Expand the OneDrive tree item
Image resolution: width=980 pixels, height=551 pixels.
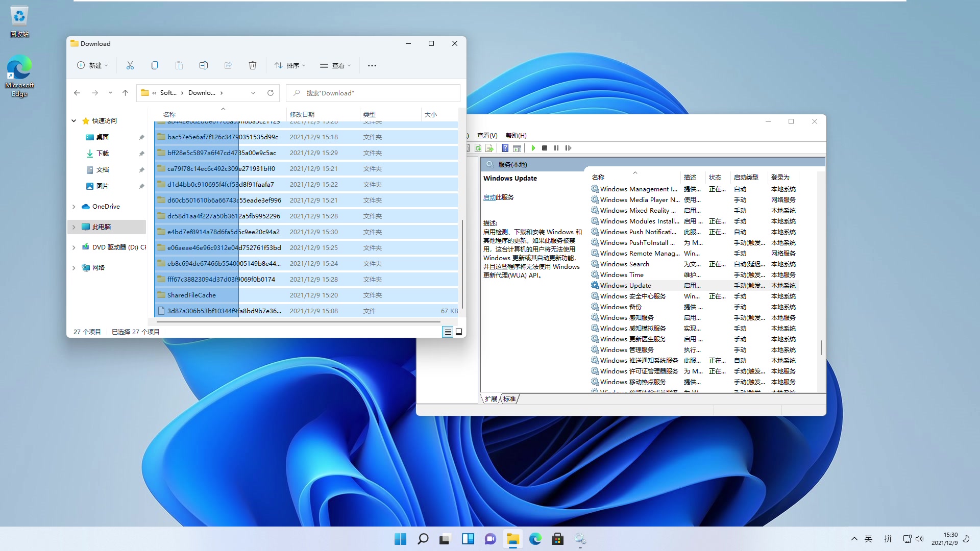click(x=73, y=206)
